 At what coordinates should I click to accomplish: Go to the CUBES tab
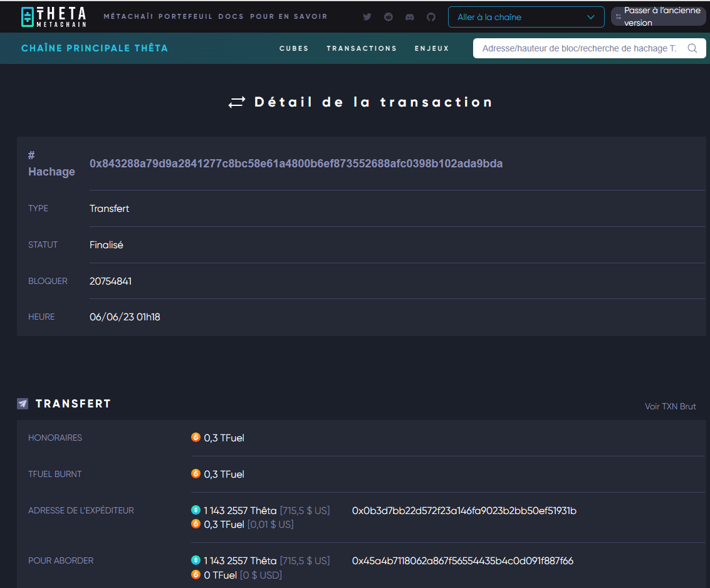[294, 48]
